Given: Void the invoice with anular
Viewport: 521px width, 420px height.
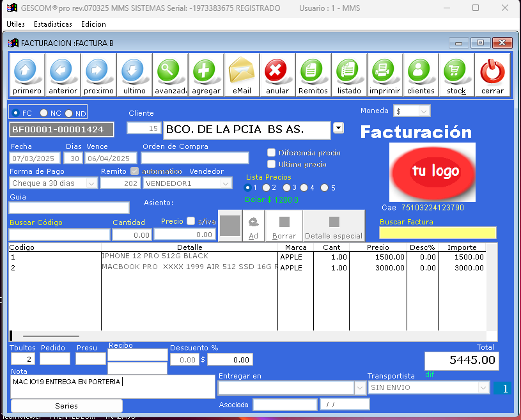Looking at the screenshot, I should pyautogui.click(x=278, y=75).
